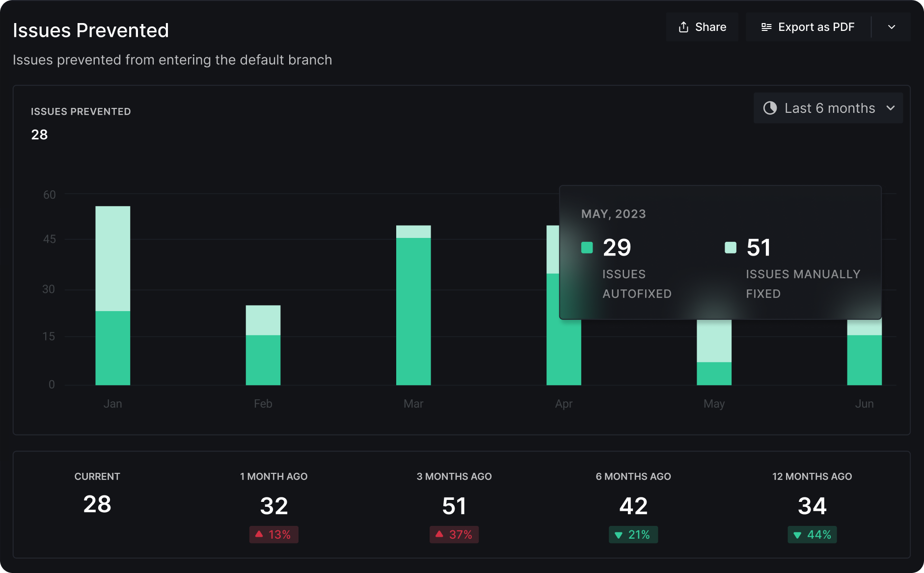Image resolution: width=924 pixels, height=573 pixels.
Task: Click the CURRENT value 28
Action: 97,504
